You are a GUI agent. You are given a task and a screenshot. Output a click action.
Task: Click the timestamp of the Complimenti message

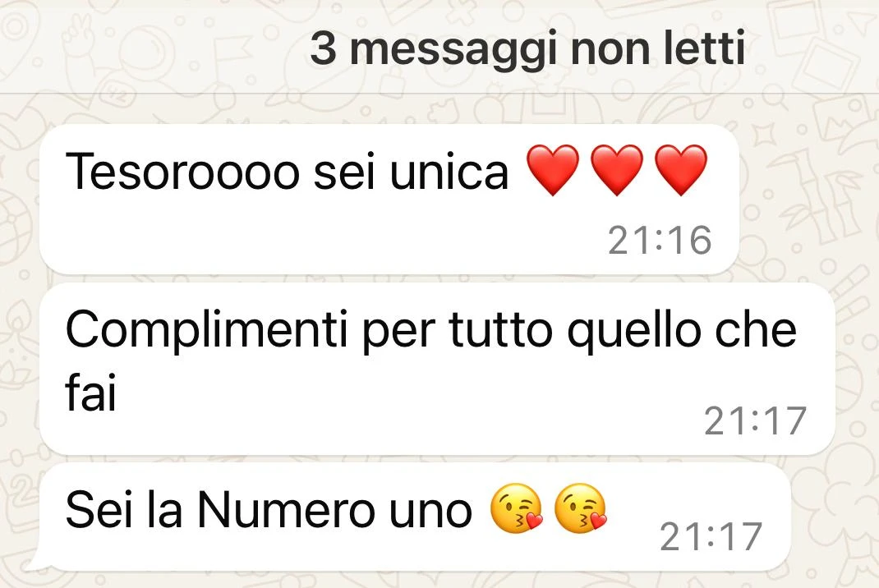pyautogui.click(x=755, y=420)
